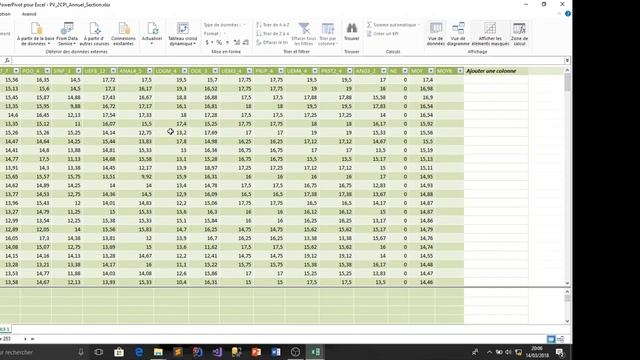This screenshot has height=360, width=640.
Task: Open the Help question mark icon
Action: 568,13
